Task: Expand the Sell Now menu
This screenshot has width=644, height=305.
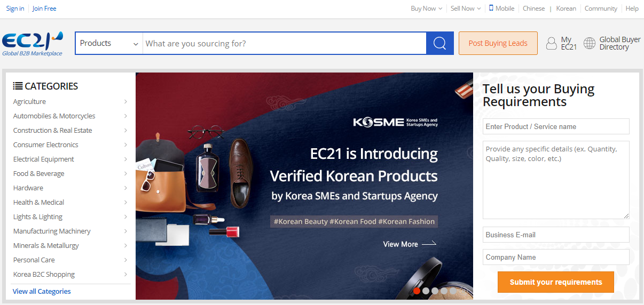Action: 466,9
